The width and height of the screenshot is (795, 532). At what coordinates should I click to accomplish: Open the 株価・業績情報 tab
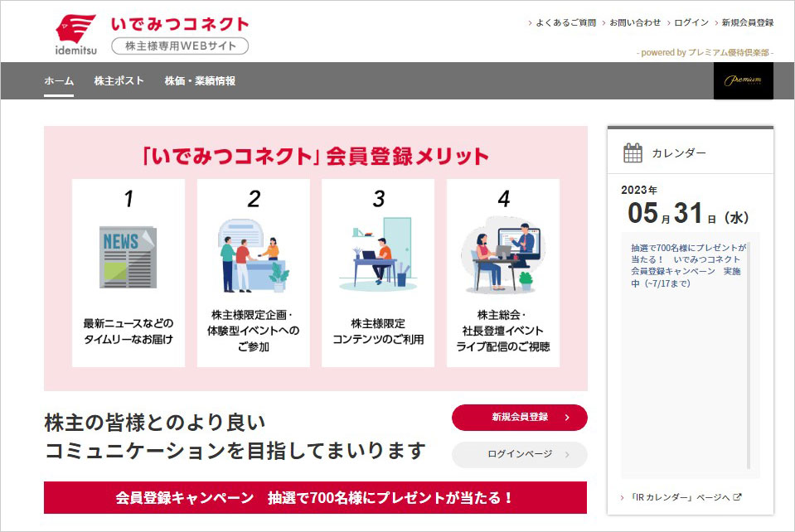point(200,80)
